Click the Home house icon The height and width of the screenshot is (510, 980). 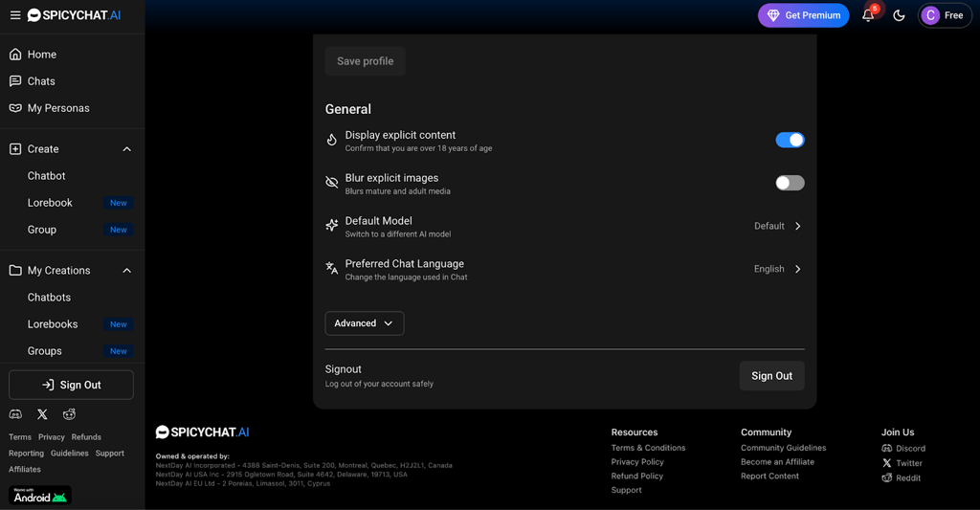click(x=15, y=55)
